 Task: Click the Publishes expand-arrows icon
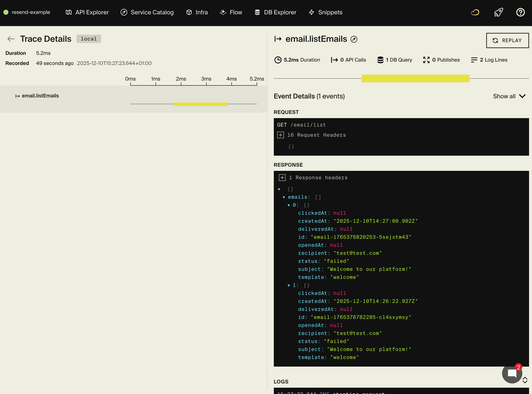[x=426, y=60]
